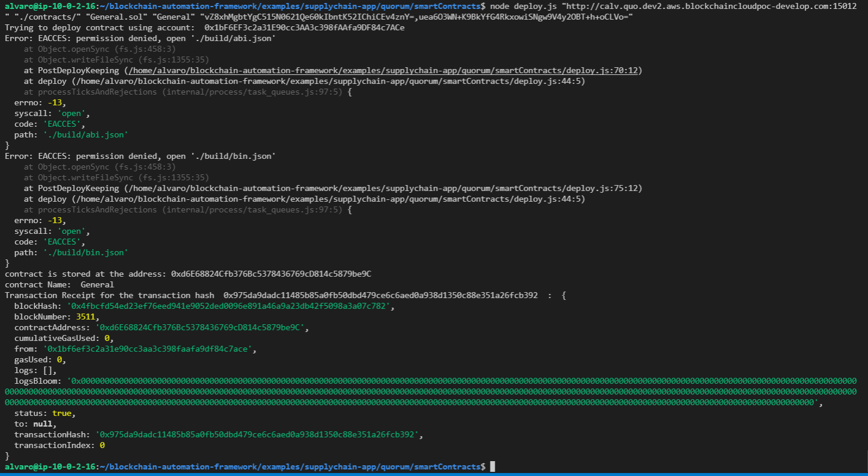
Task: Click the bottom prompt 'alvaro@ip-10-0-2-16' user-host text
Action: point(49,466)
